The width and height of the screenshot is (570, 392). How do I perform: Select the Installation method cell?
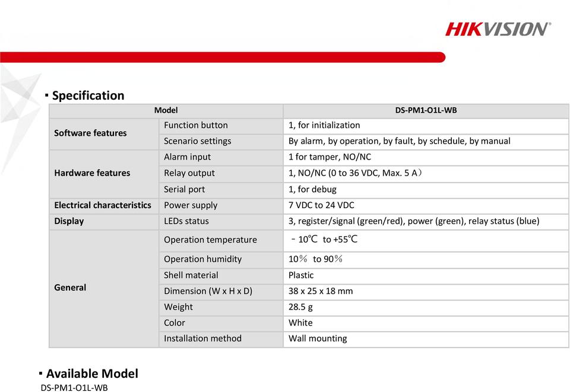(221, 339)
